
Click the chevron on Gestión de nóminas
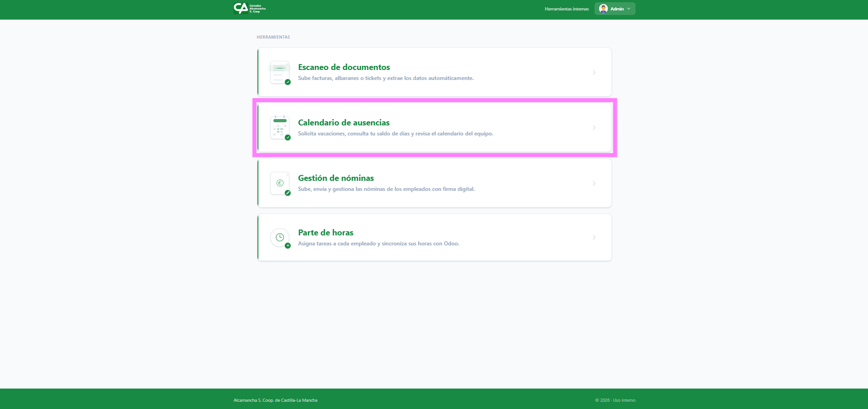click(x=594, y=183)
